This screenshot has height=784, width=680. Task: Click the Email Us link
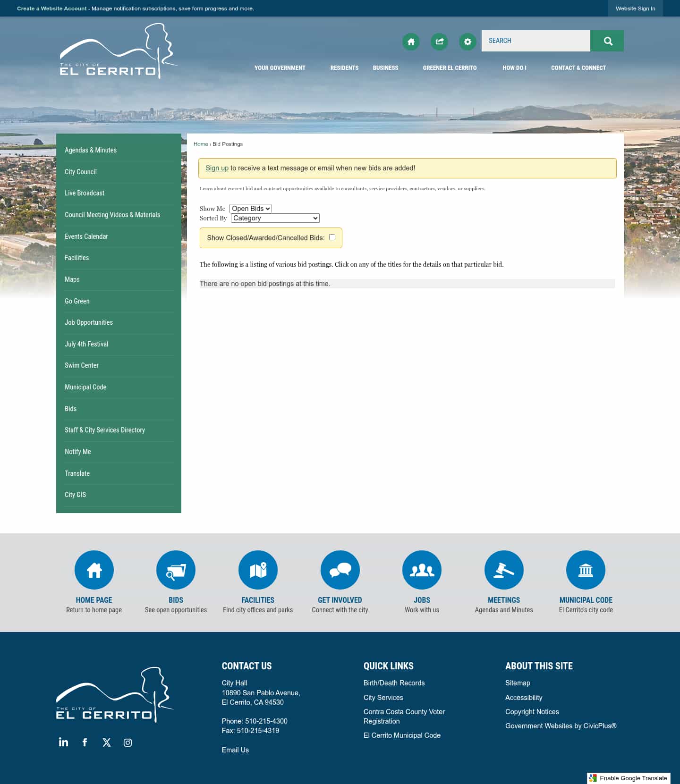(x=235, y=750)
